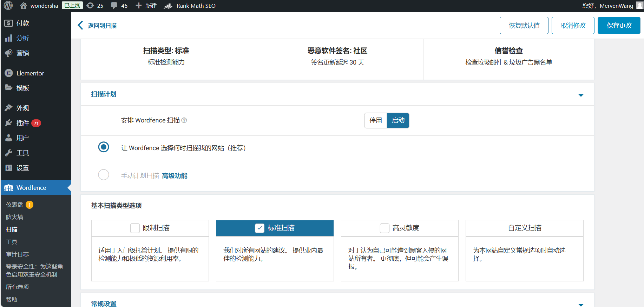644x307 pixels.
Task: Open 所有选项 submenu link
Action: click(x=17, y=287)
